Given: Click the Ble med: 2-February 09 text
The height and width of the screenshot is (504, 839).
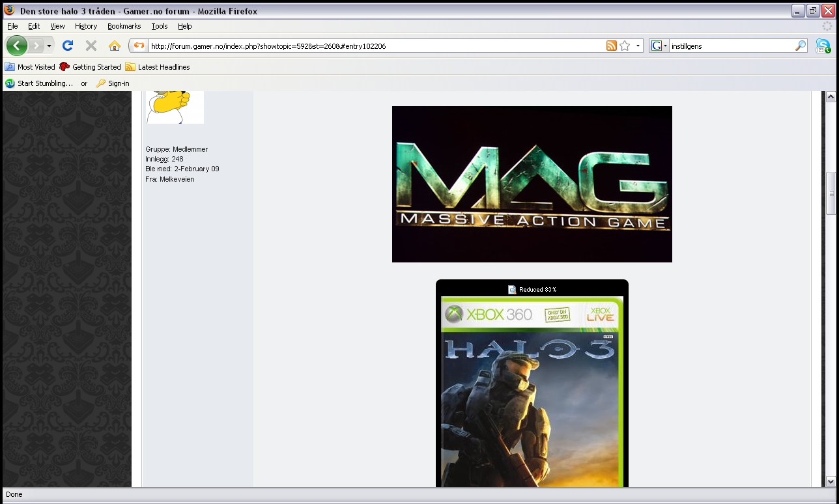Looking at the screenshot, I should pyautogui.click(x=182, y=169).
